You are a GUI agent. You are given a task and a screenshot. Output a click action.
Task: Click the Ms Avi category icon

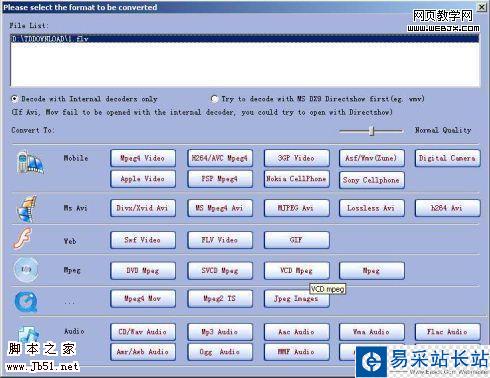point(27,209)
